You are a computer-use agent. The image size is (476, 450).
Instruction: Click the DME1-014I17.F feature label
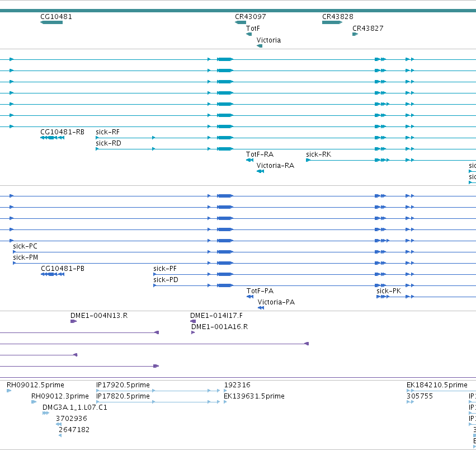[216, 316]
